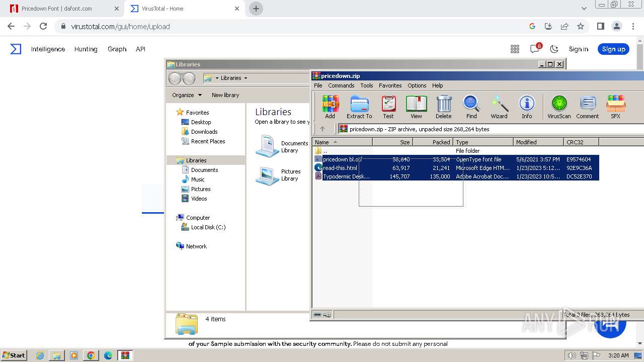The height and width of the screenshot is (362, 644).
Task: Show archive Info
Action: pos(527,107)
